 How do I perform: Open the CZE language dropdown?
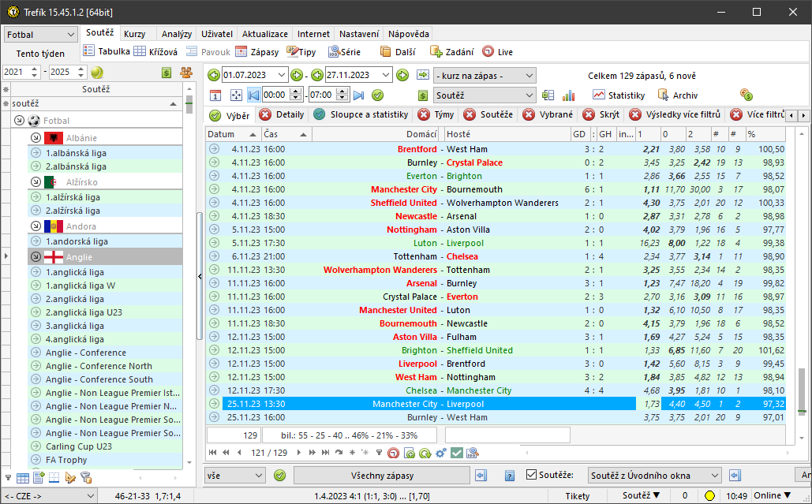48,496
